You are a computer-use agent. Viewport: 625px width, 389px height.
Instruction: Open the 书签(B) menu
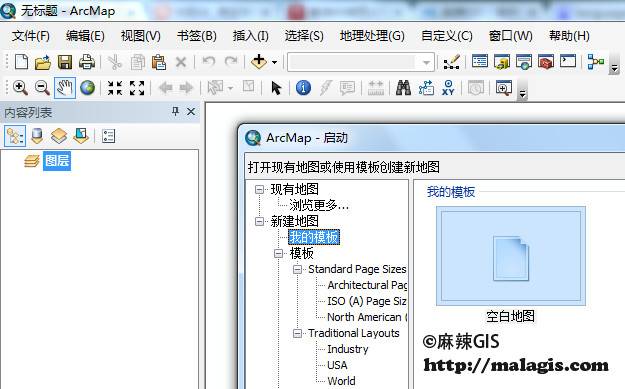197,36
